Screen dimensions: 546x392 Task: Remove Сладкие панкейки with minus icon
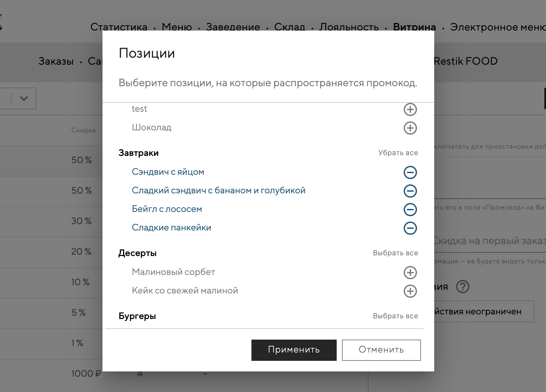coord(410,228)
